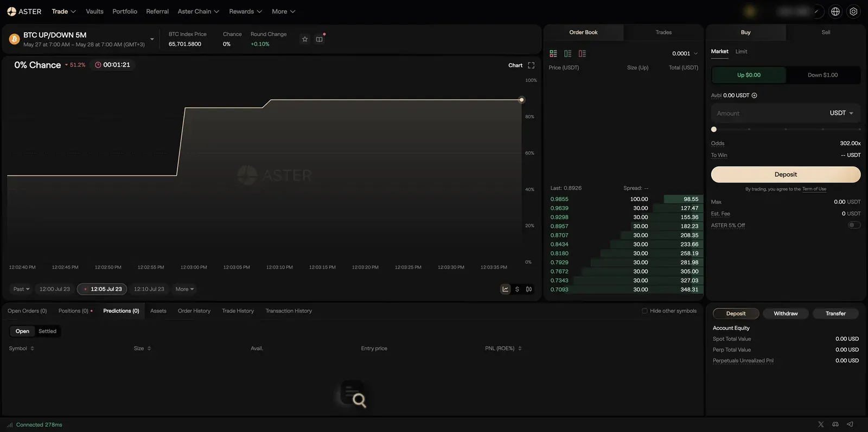Select the 12:00 Jul 23 round

tap(55, 289)
